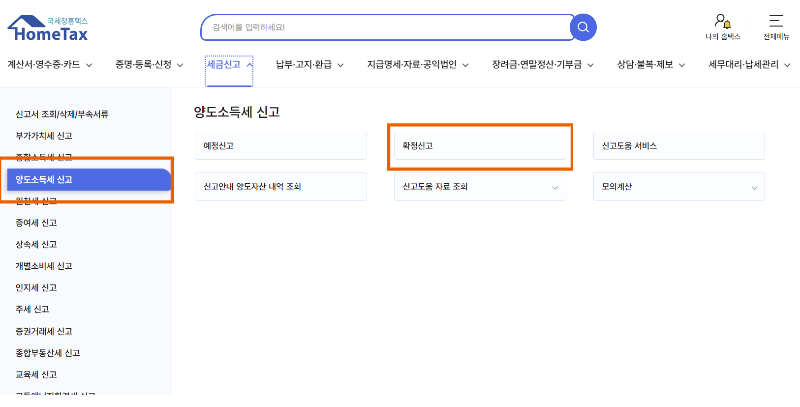The image size is (800, 407).
Task: Click the 확정신고 button
Action: click(480, 146)
